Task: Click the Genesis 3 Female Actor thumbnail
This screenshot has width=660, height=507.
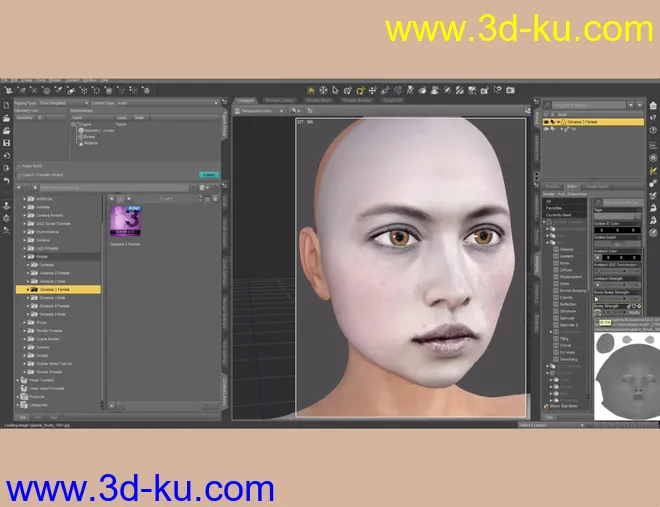Action: point(125,221)
